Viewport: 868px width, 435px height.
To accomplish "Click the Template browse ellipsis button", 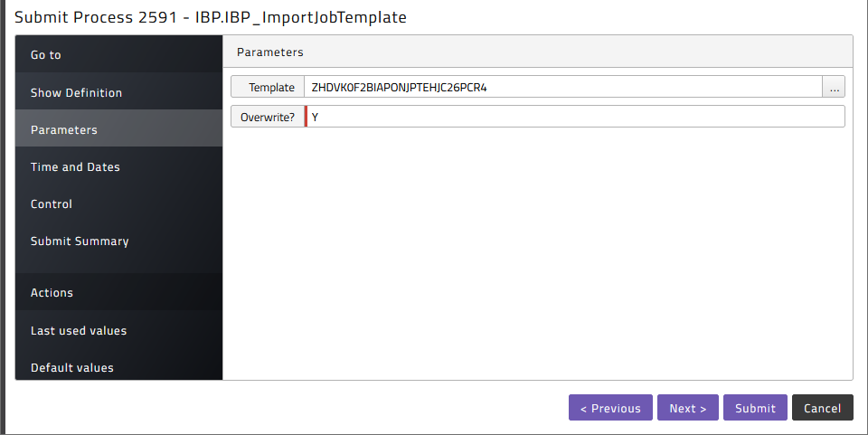I will pos(834,87).
